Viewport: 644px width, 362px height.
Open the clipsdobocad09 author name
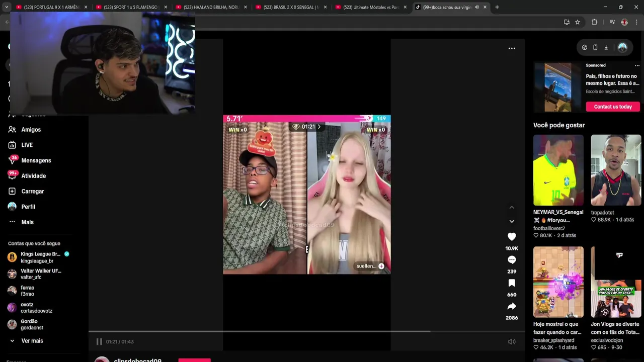point(137,360)
